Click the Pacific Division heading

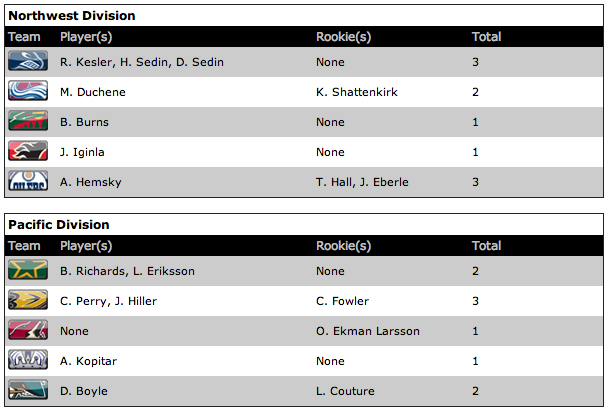(x=59, y=225)
